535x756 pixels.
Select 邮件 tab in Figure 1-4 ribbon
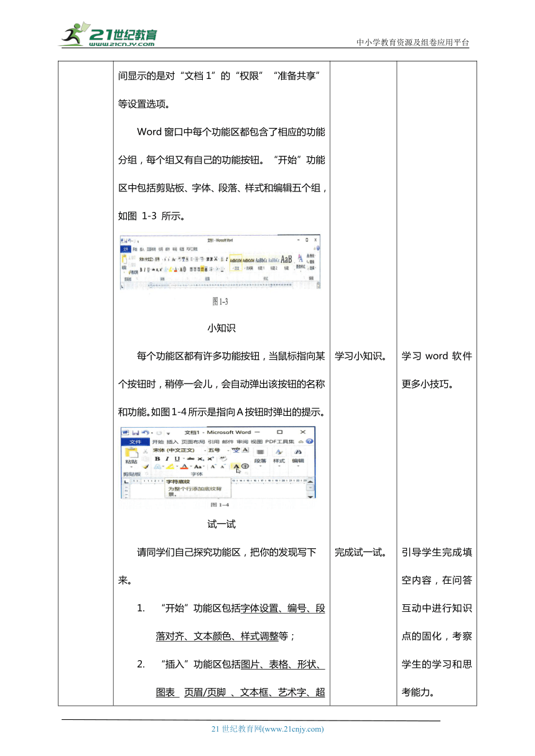(x=228, y=441)
